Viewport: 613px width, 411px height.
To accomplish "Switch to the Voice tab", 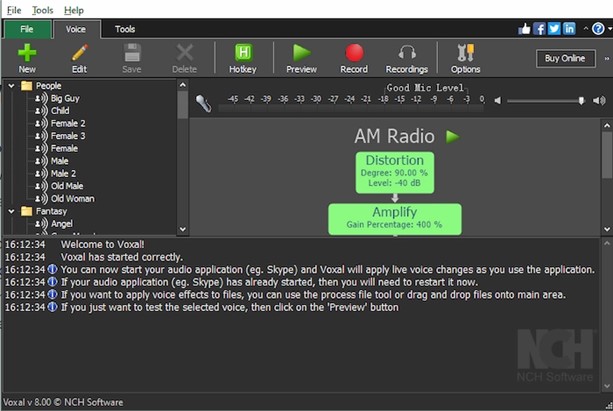I will [x=76, y=29].
